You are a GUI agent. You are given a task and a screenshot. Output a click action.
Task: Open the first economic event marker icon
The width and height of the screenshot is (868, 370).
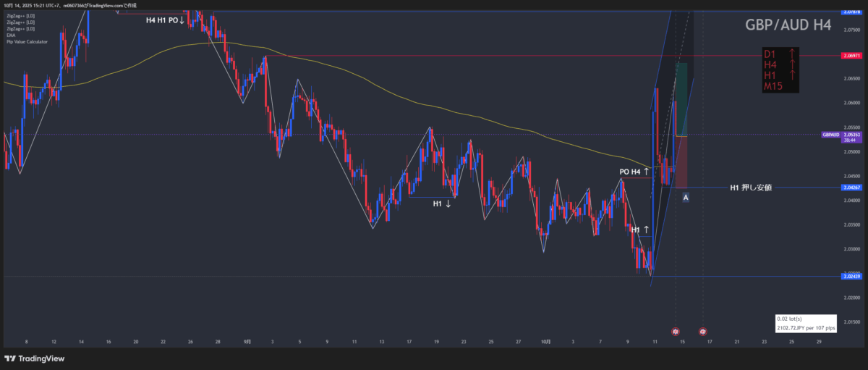coord(676,331)
